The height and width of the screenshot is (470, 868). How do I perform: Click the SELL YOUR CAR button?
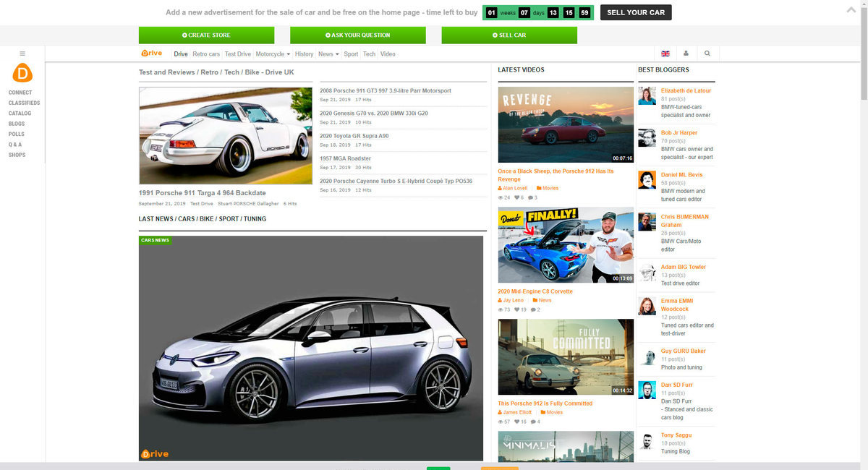coord(636,12)
